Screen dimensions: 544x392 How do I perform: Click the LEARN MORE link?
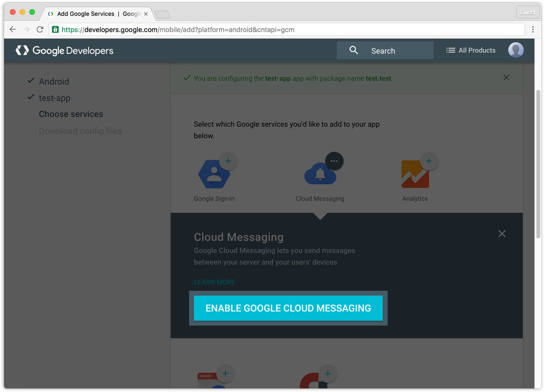[215, 282]
